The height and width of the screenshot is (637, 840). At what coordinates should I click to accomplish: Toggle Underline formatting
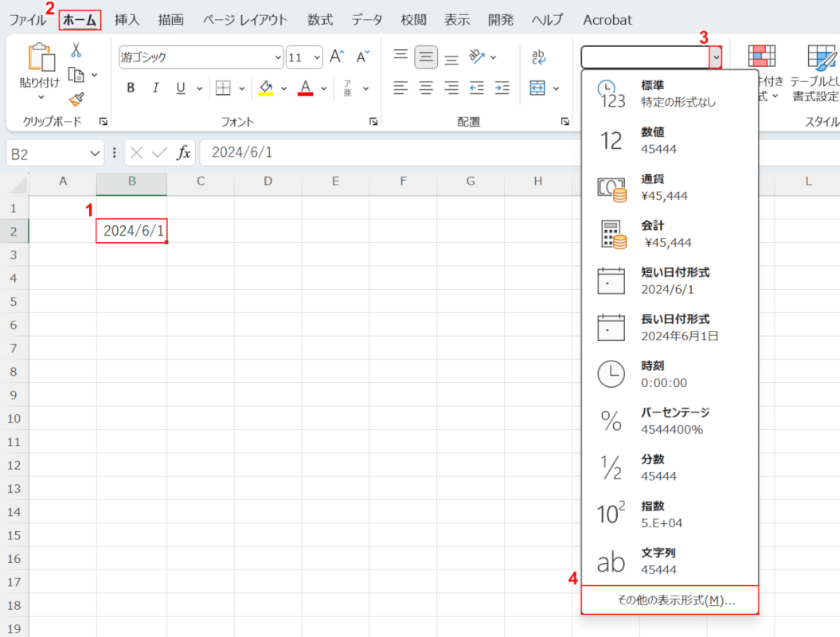(x=181, y=88)
